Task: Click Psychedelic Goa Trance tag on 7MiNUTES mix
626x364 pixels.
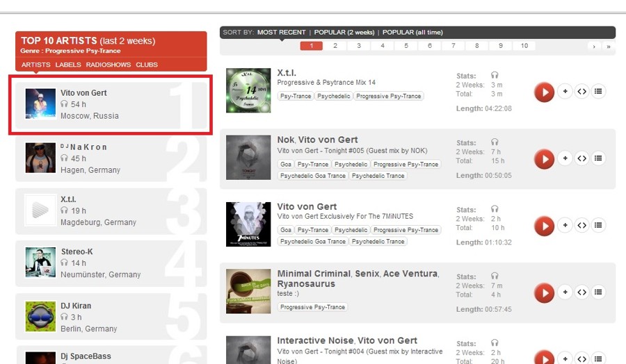Action: (x=313, y=242)
